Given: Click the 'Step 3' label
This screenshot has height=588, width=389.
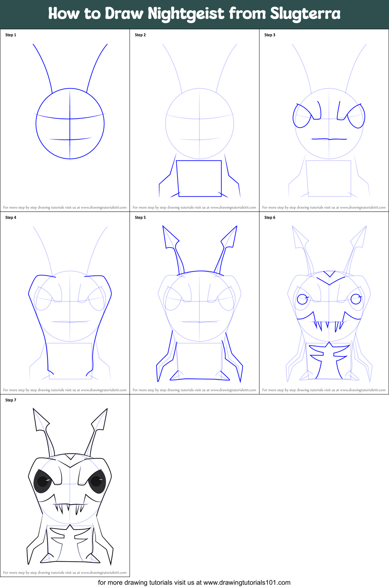Looking at the screenshot, I should coord(270,35).
